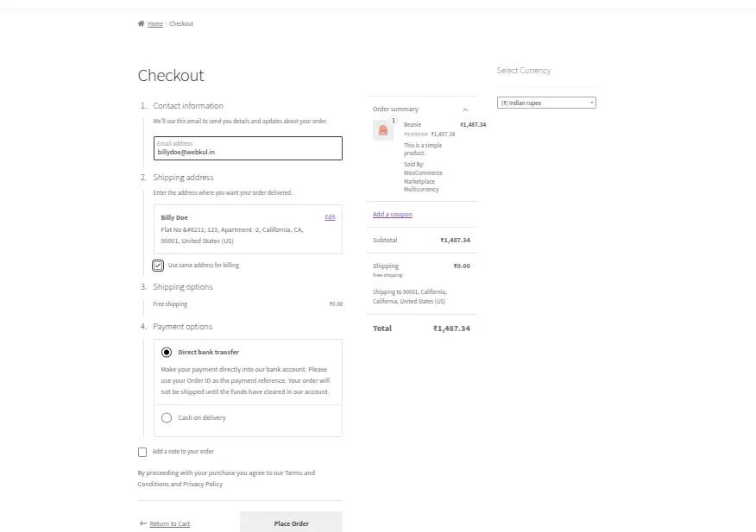Click the Shipping address heading

click(183, 178)
